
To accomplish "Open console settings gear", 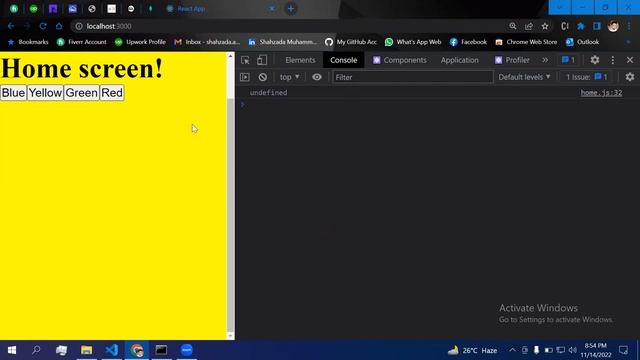I will (630, 77).
